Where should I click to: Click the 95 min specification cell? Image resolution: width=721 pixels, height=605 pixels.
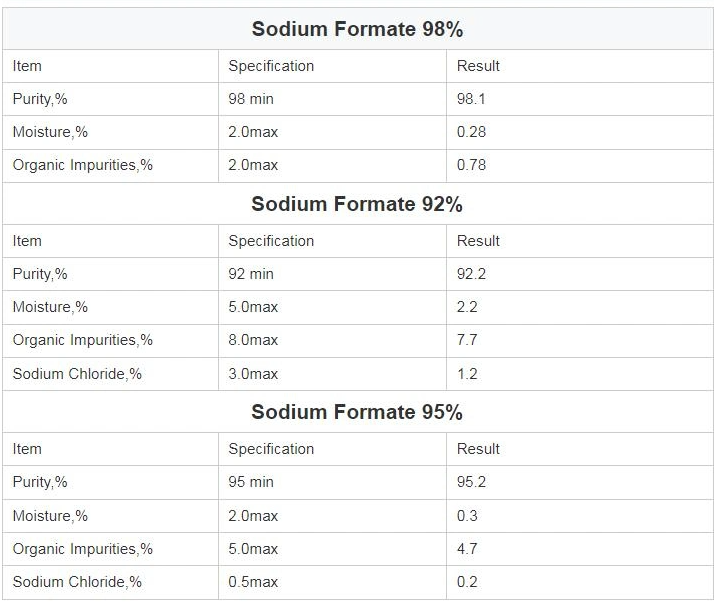point(251,482)
